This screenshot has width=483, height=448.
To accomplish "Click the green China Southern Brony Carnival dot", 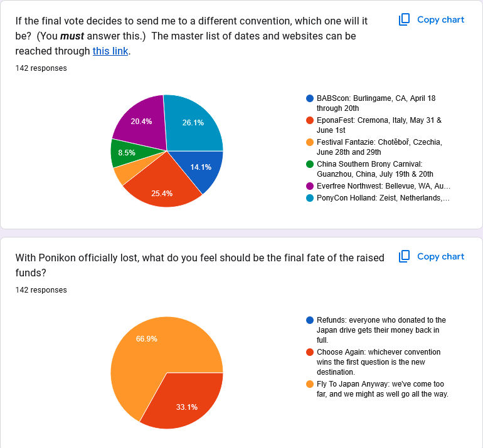I will point(310,164).
